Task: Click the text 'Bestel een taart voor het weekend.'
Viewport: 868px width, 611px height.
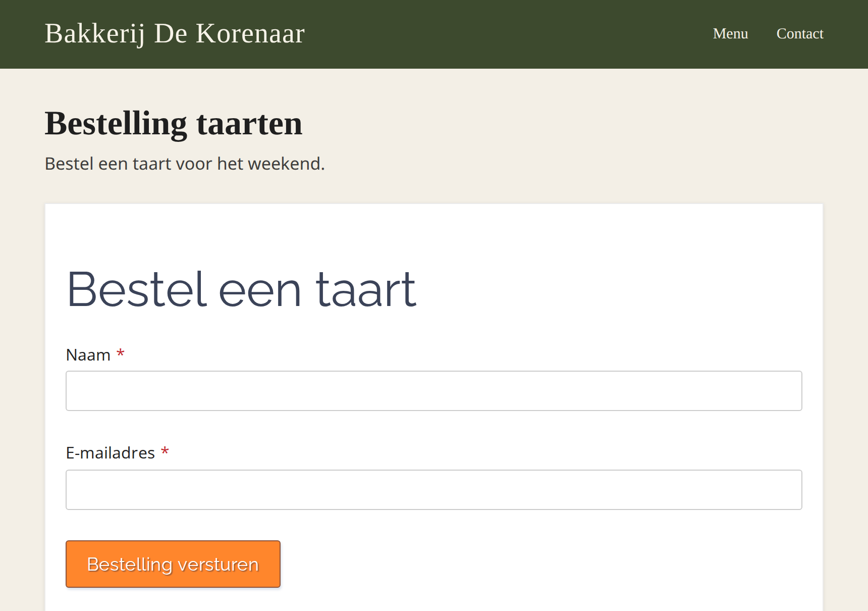Action: tap(185, 164)
